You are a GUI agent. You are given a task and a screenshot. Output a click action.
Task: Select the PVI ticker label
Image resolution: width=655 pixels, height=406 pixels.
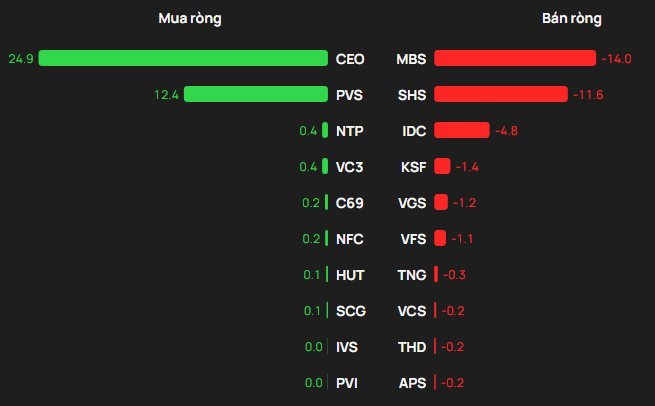[x=347, y=383]
